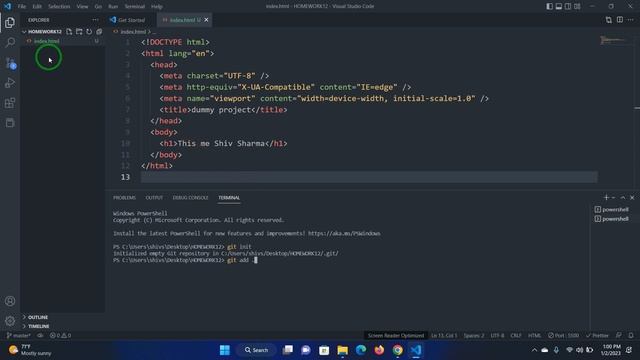Change line endings via CRLF item
The width and height of the screenshot is (640, 360).
[516, 336]
